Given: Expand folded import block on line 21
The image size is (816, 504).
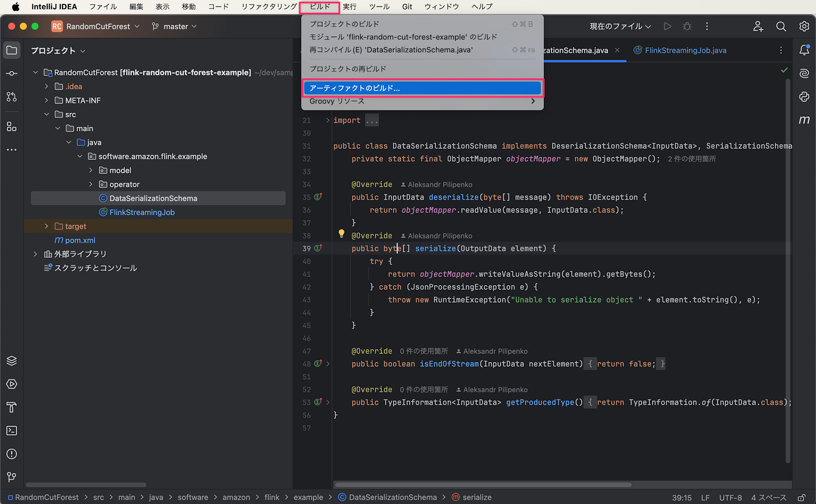Looking at the screenshot, I should [328, 120].
